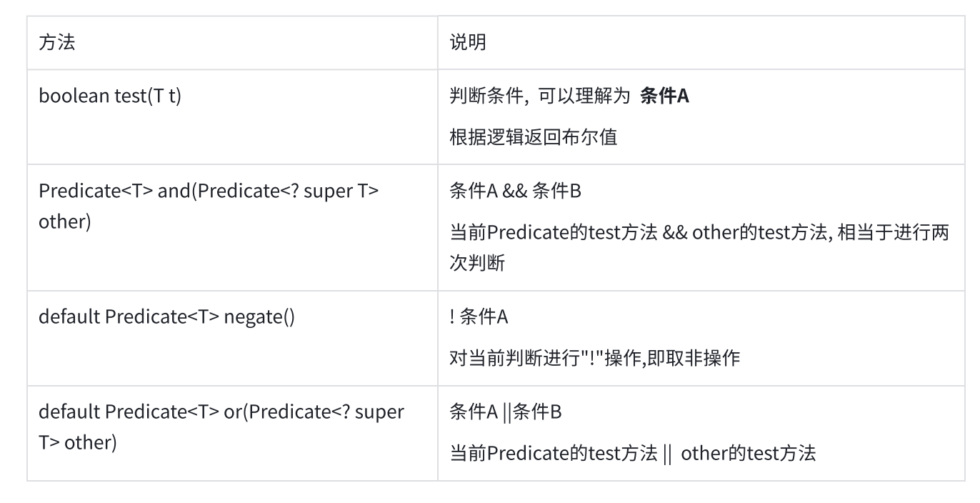Click the ! 条件A text
This screenshot has height=503, width=980.
(479, 318)
